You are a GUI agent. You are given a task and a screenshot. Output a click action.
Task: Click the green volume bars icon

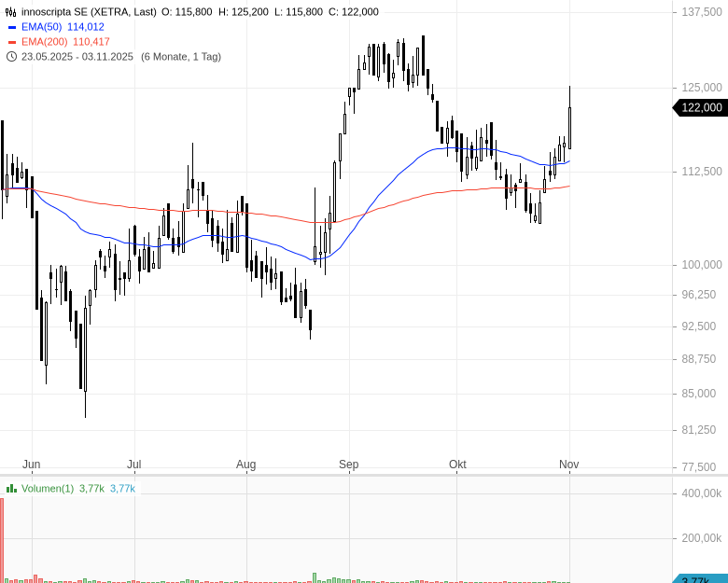11,488
